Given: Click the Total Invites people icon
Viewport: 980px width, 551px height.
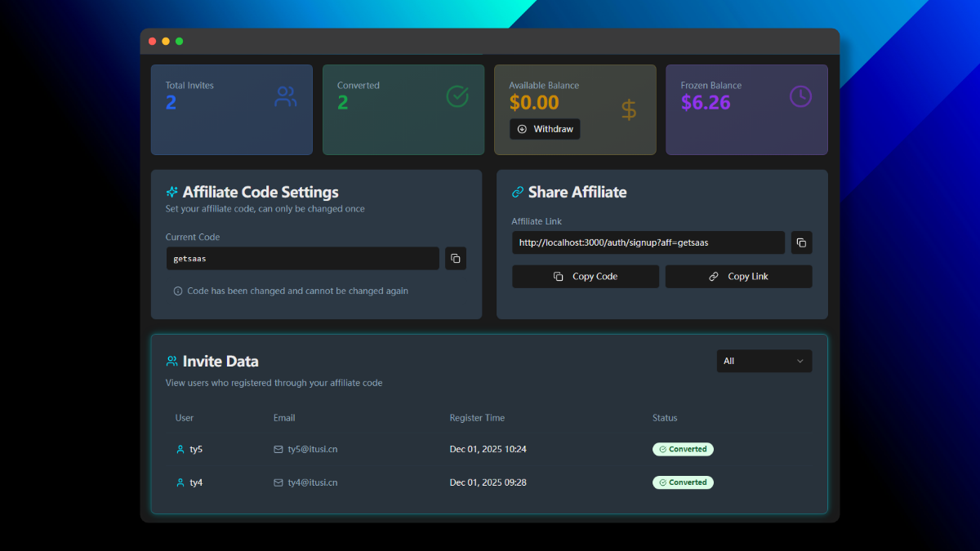Looking at the screenshot, I should tap(284, 96).
